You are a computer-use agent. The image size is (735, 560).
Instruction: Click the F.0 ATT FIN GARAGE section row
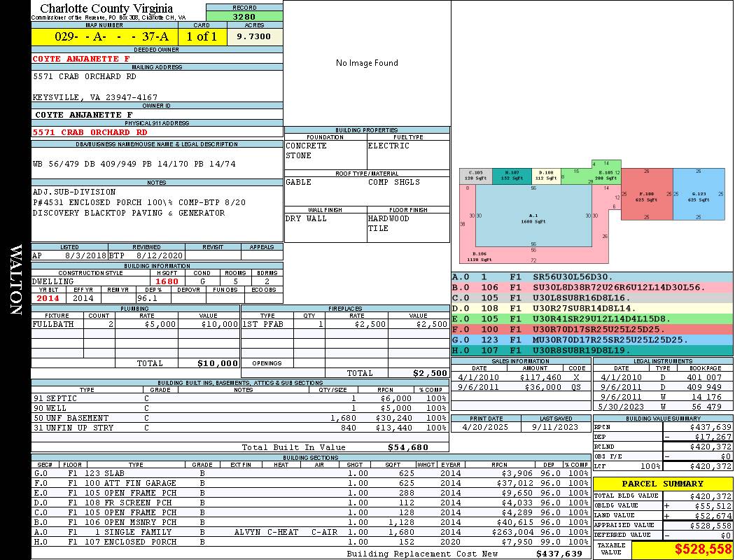pos(311,483)
